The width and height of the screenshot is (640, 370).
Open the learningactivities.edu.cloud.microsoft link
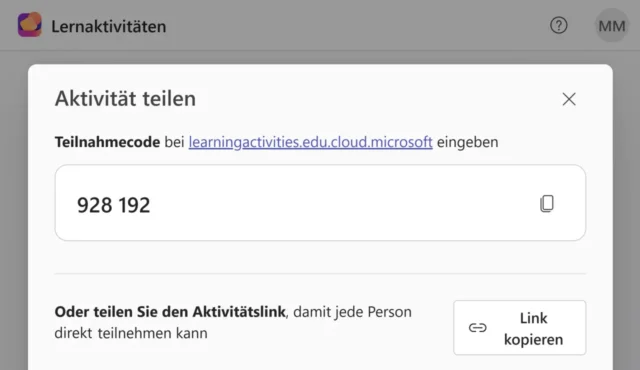coord(310,142)
